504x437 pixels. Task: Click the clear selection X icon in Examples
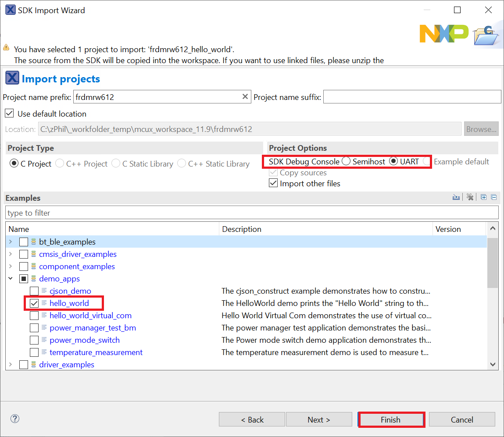[x=470, y=198]
